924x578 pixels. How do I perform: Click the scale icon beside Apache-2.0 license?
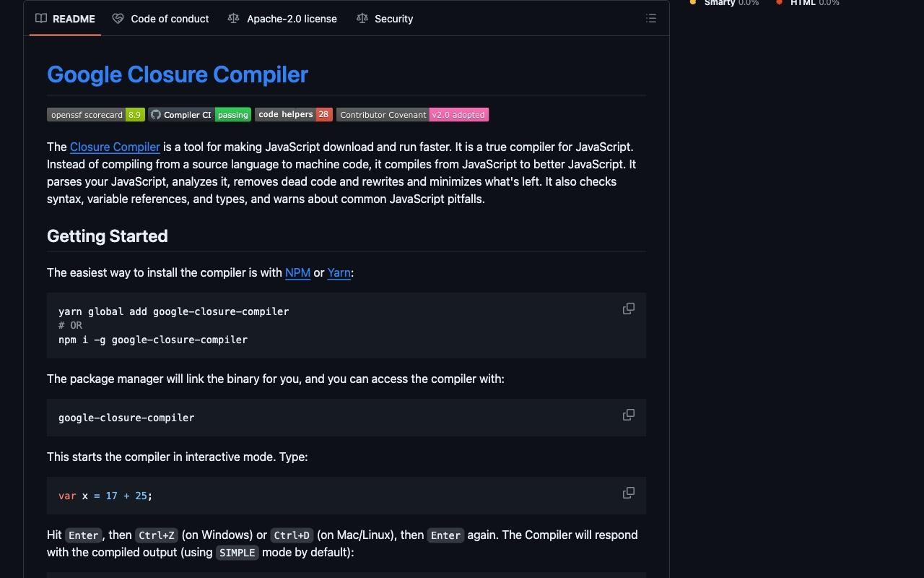(233, 19)
